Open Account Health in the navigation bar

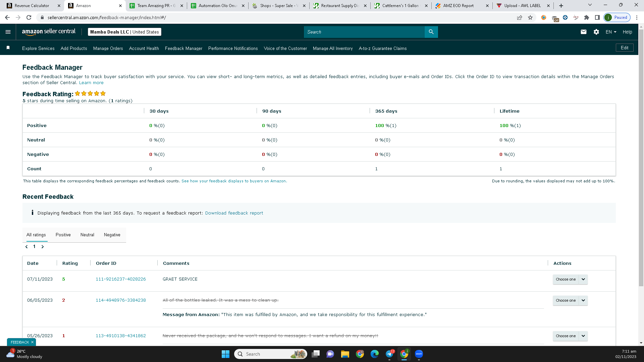click(144, 48)
